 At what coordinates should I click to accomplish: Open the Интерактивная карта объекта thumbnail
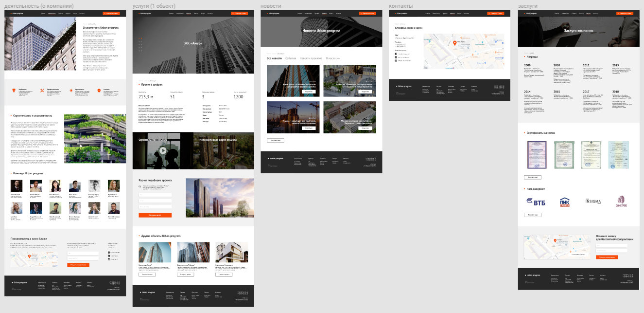224,150
